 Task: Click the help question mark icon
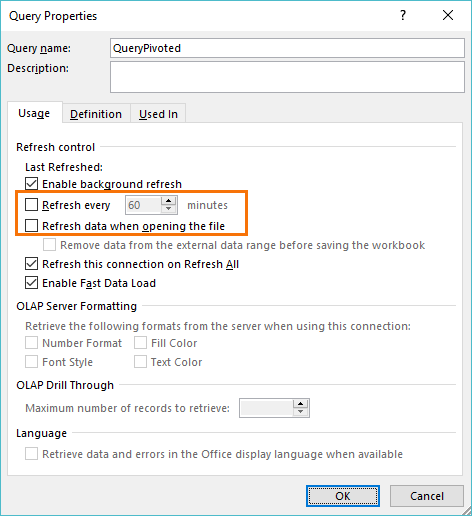coord(403,15)
